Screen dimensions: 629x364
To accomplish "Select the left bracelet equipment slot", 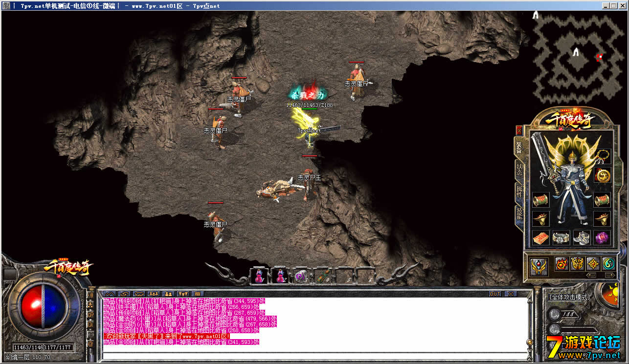I will coord(541,200).
